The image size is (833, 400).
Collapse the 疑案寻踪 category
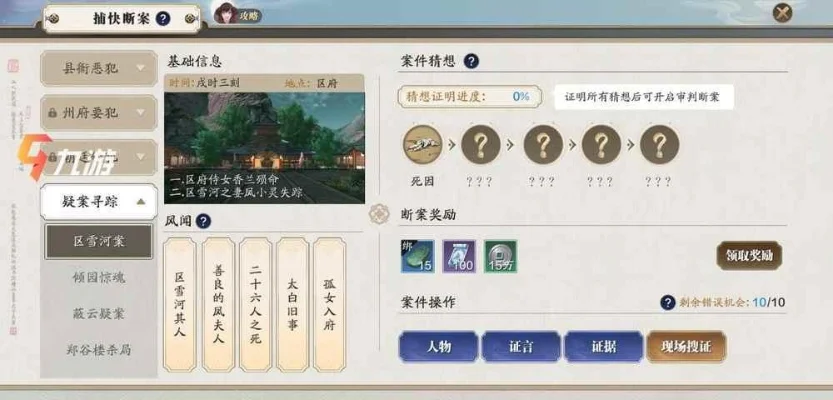point(99,202)
